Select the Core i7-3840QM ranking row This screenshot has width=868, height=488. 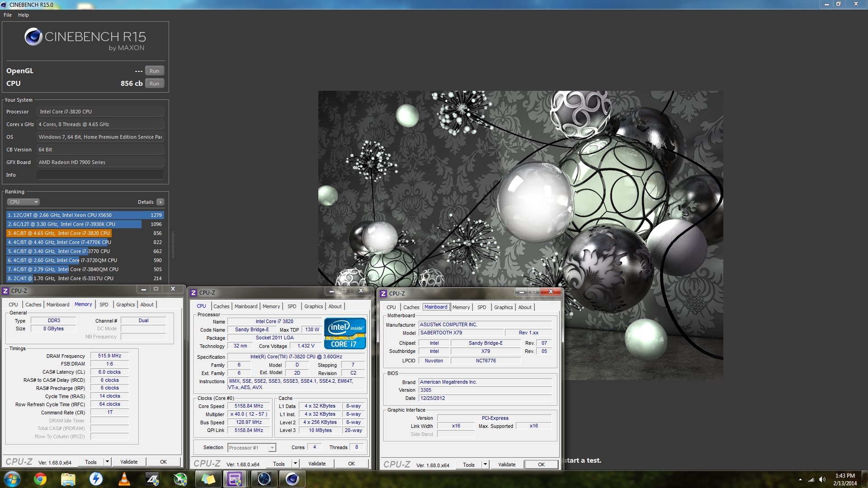(85, 269)
